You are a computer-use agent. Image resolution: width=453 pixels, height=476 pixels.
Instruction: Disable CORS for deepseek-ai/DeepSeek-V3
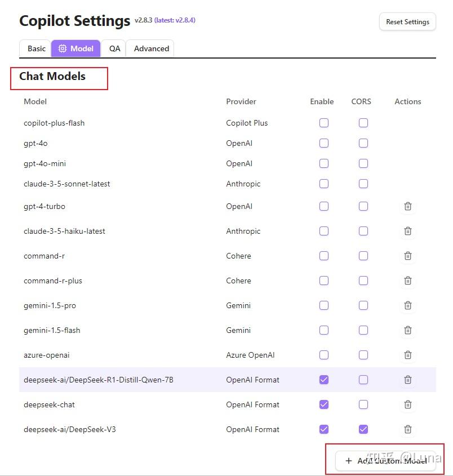363,429
